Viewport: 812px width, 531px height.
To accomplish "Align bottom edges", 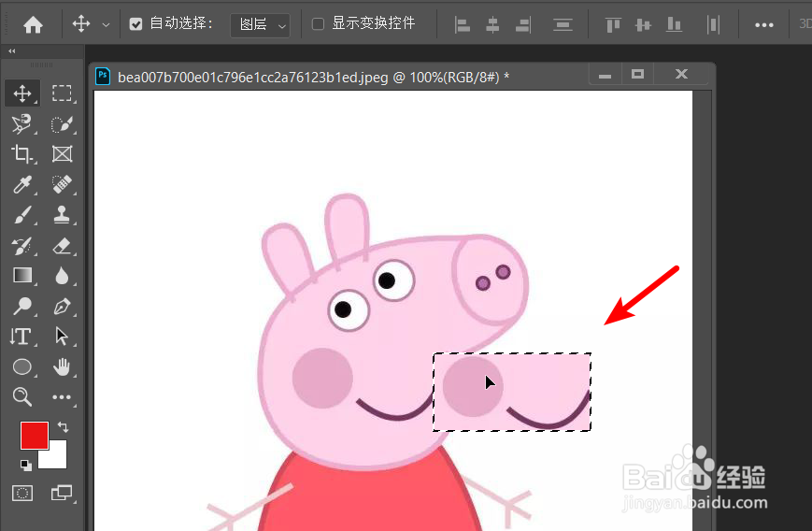I will point(674,24).
